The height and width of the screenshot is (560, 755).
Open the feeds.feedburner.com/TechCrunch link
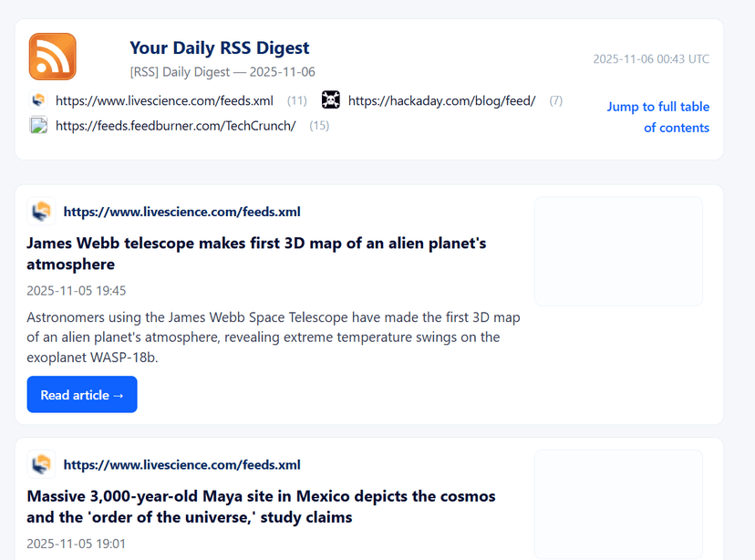click(x=175, y=126)
